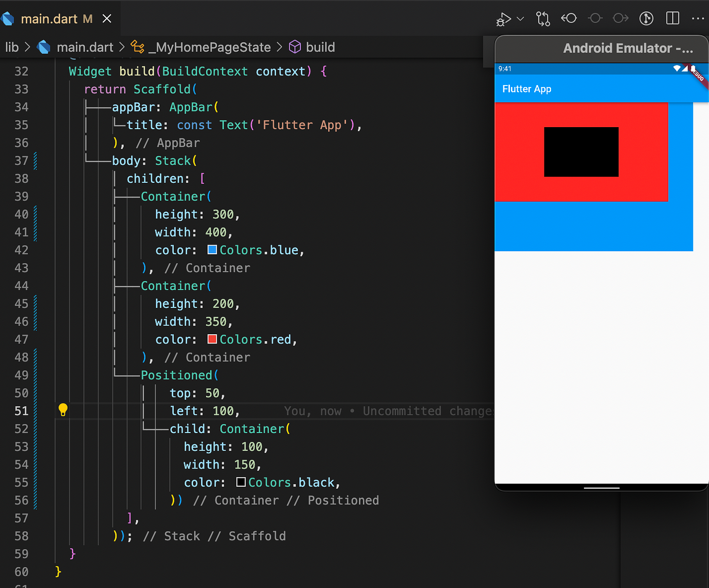
Task: Click line number 51 in the gutter
Action: pyautogui.click(x=21, y=411)
